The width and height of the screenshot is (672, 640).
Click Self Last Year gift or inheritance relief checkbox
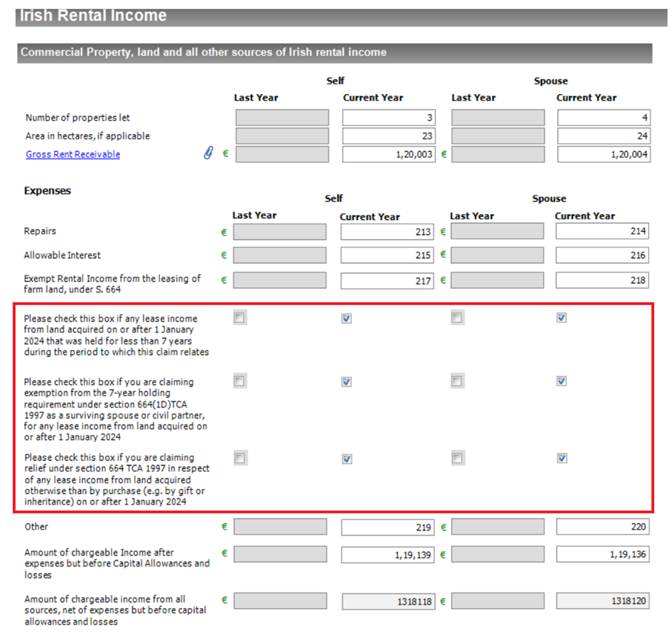pyautogui.click(x=239, y=458)
